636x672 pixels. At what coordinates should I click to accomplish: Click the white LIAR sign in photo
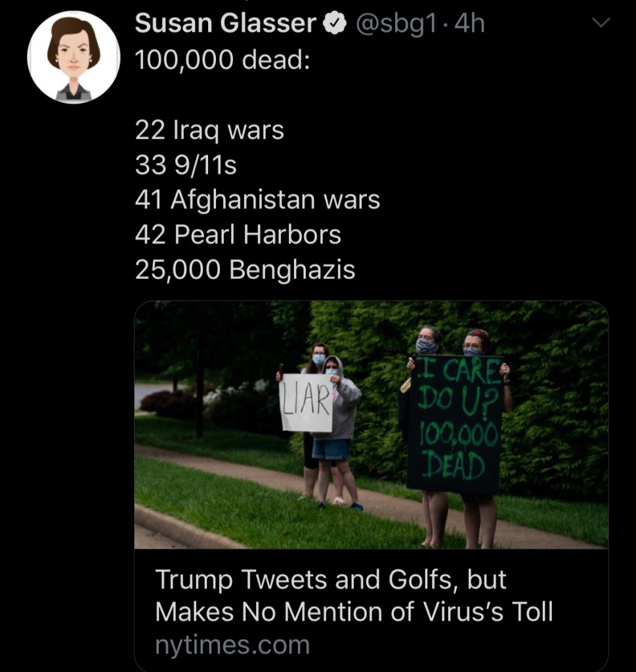307,402
